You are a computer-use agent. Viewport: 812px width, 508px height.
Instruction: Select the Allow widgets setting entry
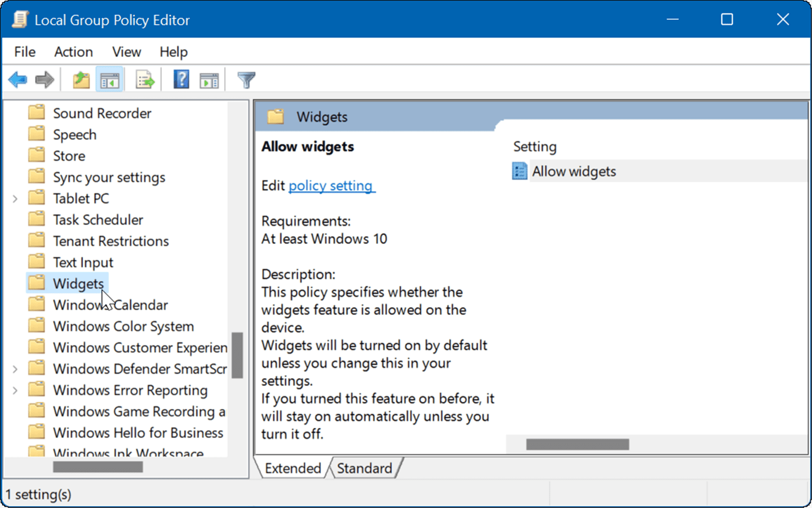point(574,171)
